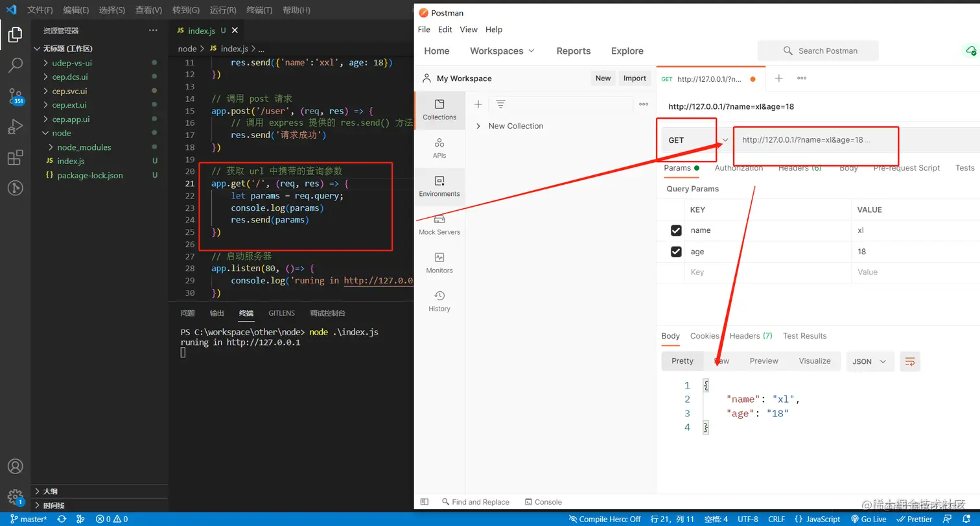Switch to response Cookies tab

tap(705, 336)
